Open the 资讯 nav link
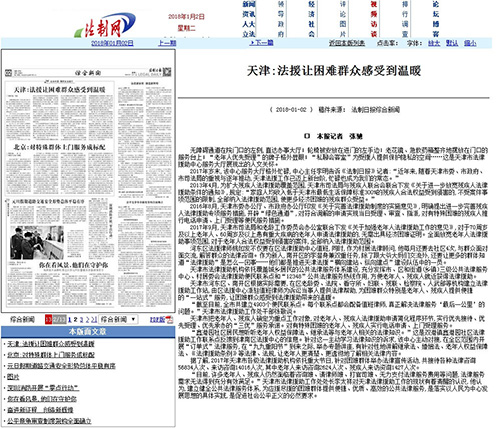Image resolution: width=500 pixels, height=428 pixels. pos(249,14)
